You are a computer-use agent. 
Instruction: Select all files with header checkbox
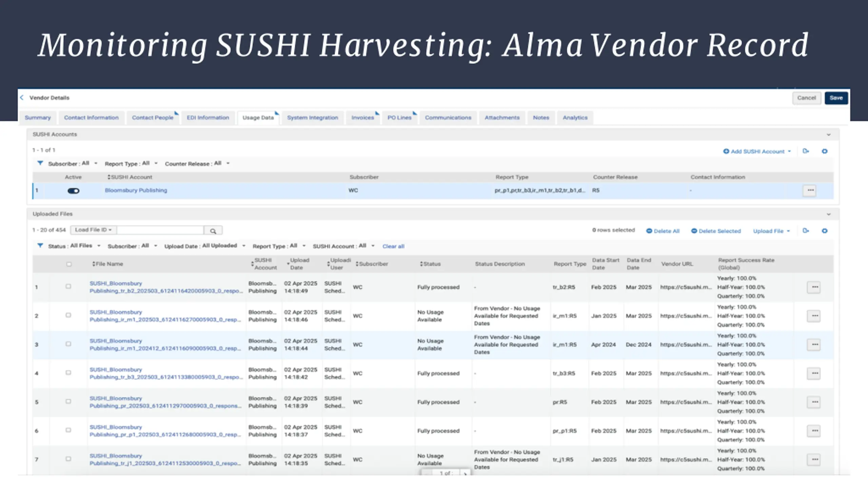69,264
